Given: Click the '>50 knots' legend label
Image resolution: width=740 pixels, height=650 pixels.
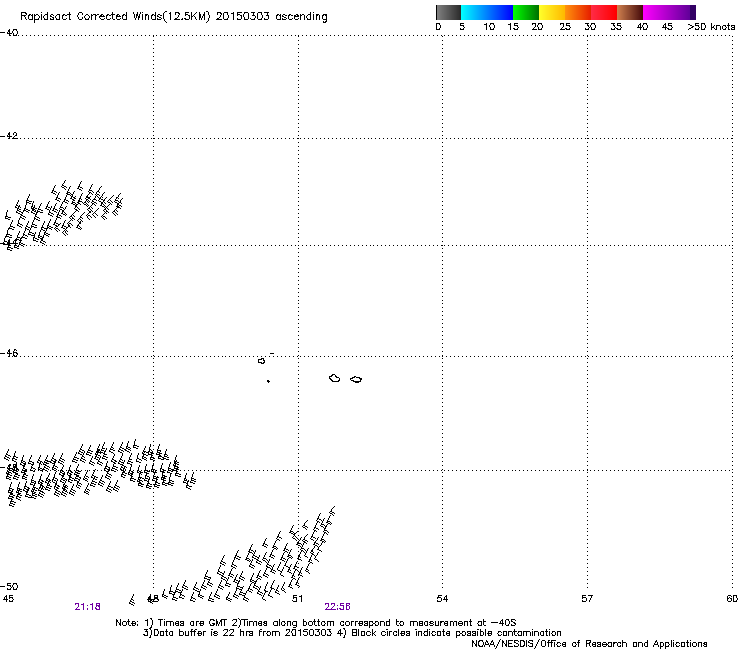Looking at the screenshot, I should point(711,27).
